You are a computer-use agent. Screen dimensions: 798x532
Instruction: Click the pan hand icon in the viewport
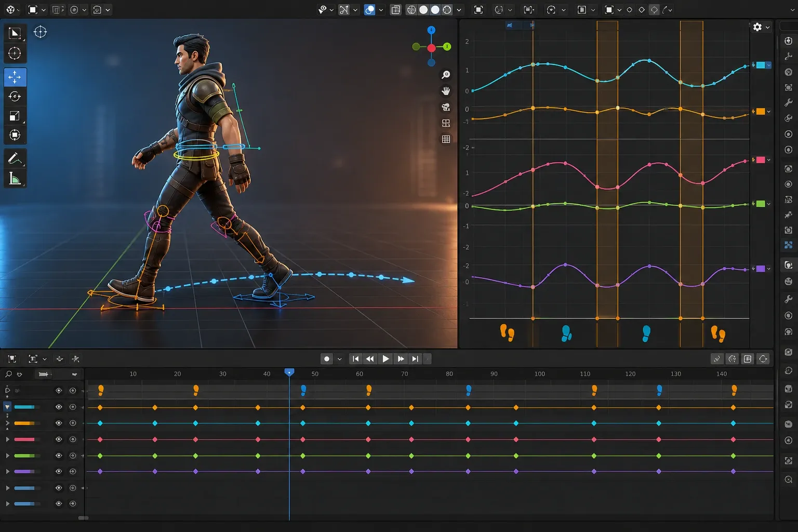pyautogui.click(x=446, y=91)
